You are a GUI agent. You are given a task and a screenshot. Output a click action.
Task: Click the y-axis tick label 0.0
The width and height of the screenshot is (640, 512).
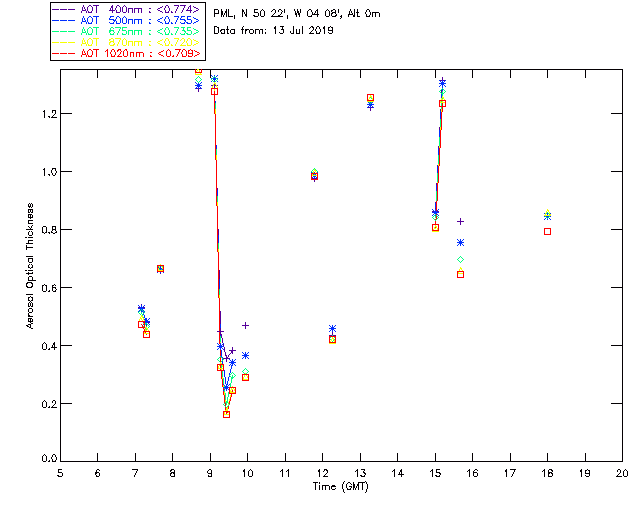[49, 459]
